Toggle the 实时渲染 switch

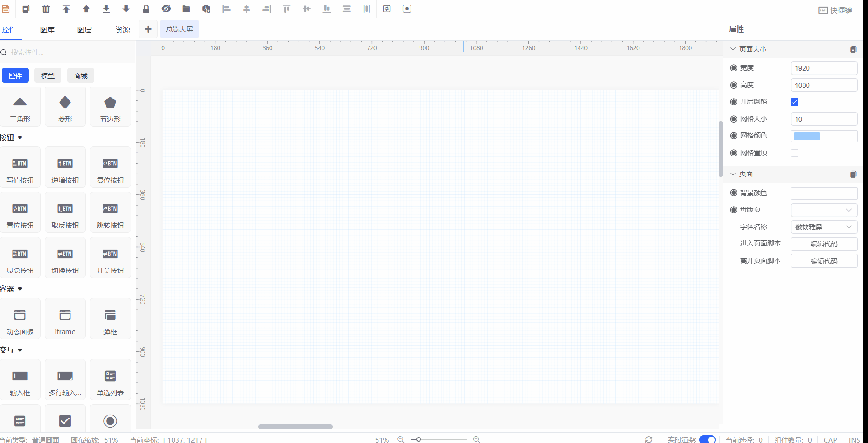707,439
